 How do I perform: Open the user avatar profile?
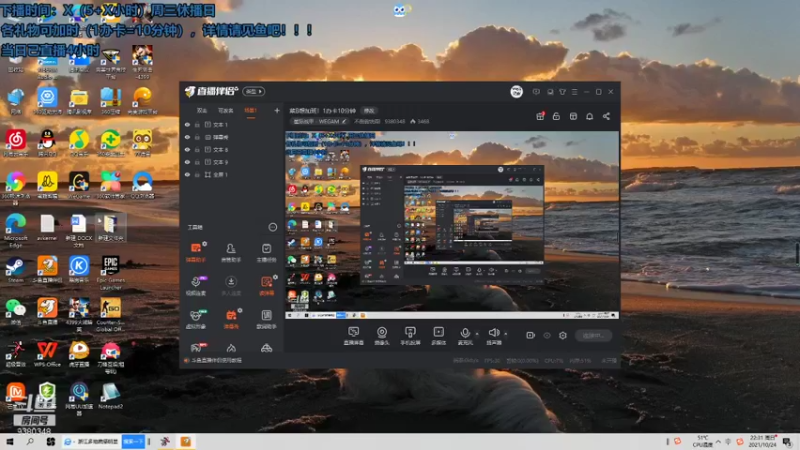pos(516,92)
